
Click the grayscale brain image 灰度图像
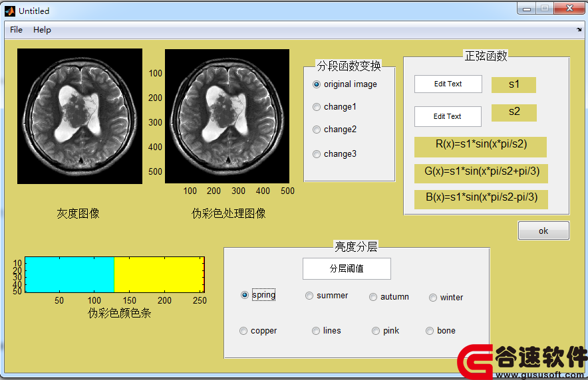pyautogui.click(x=80, y=116)
